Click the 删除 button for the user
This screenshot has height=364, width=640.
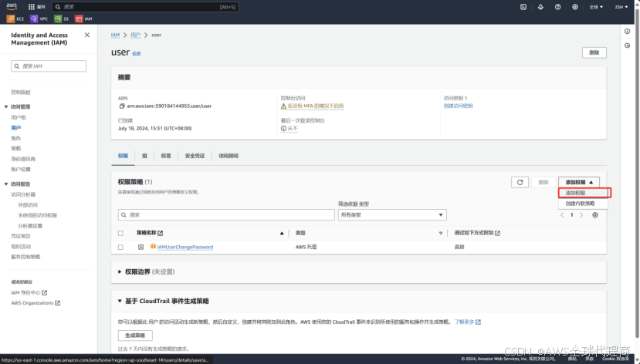tap(594, 52)
